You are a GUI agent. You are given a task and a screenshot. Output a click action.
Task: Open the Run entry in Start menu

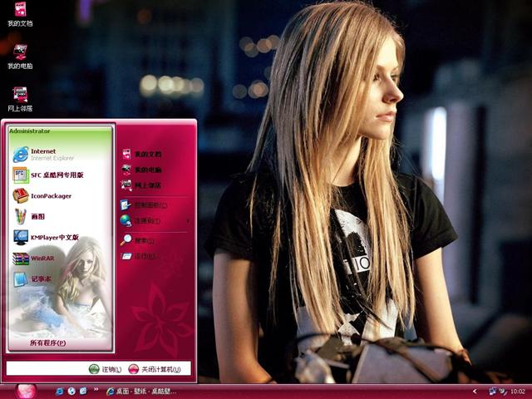pyautogui.click(x=139, y=256)
